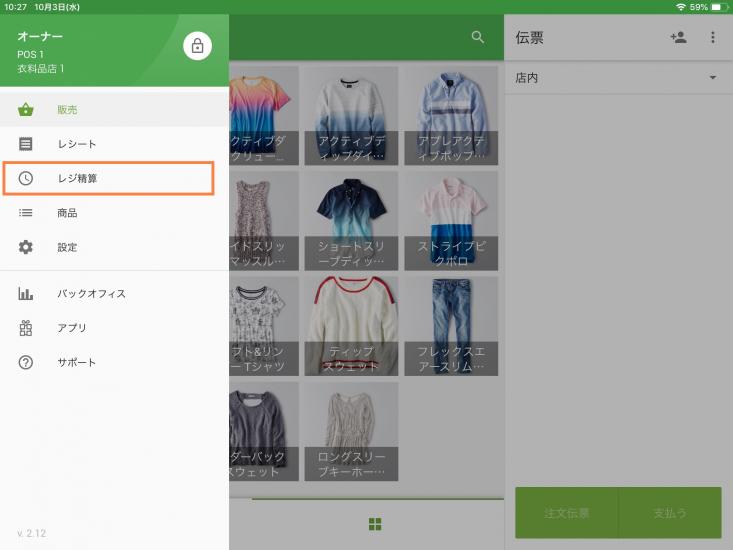Screen dimensions: 733x550
Task: Click the receipt icon beside レシート
Action: pyautogui.click(x=26, y=144)
